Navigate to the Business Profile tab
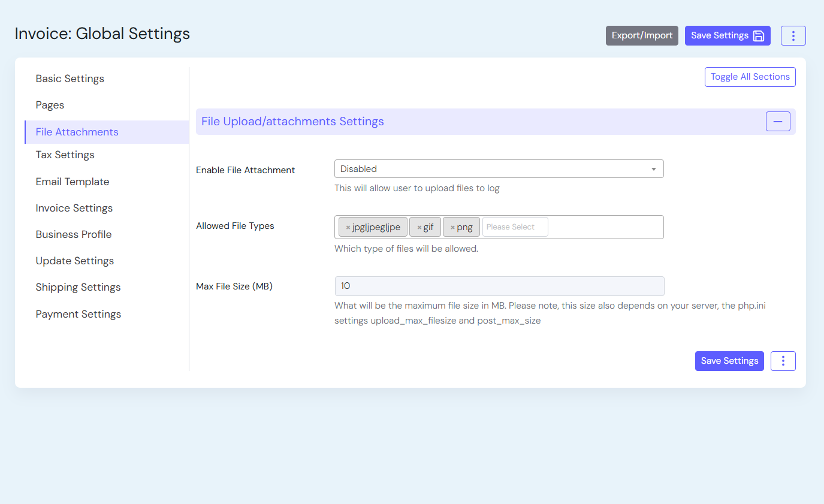Viewport: 824px width, 504px height. point(74,234)
